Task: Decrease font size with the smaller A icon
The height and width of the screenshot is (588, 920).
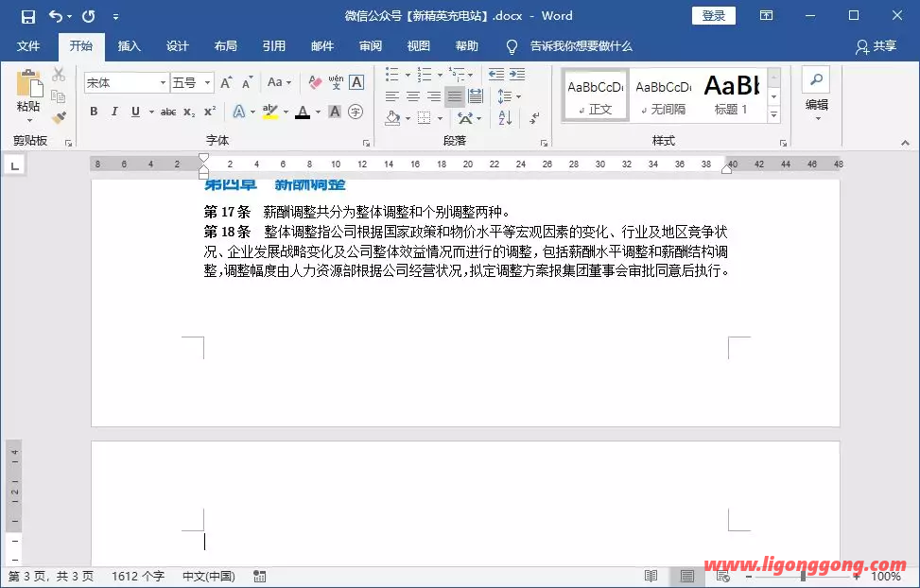Action: tap(248, 83)
